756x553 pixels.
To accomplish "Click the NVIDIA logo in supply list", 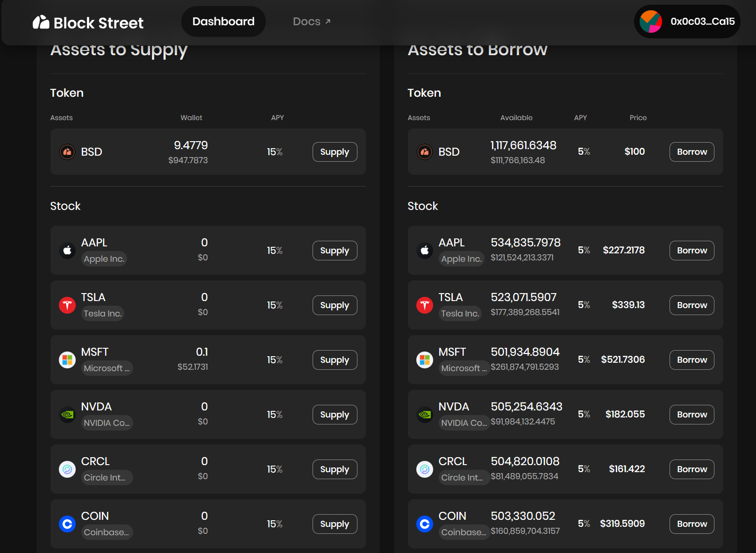I will pyautogui.click(x=67, y=415).
